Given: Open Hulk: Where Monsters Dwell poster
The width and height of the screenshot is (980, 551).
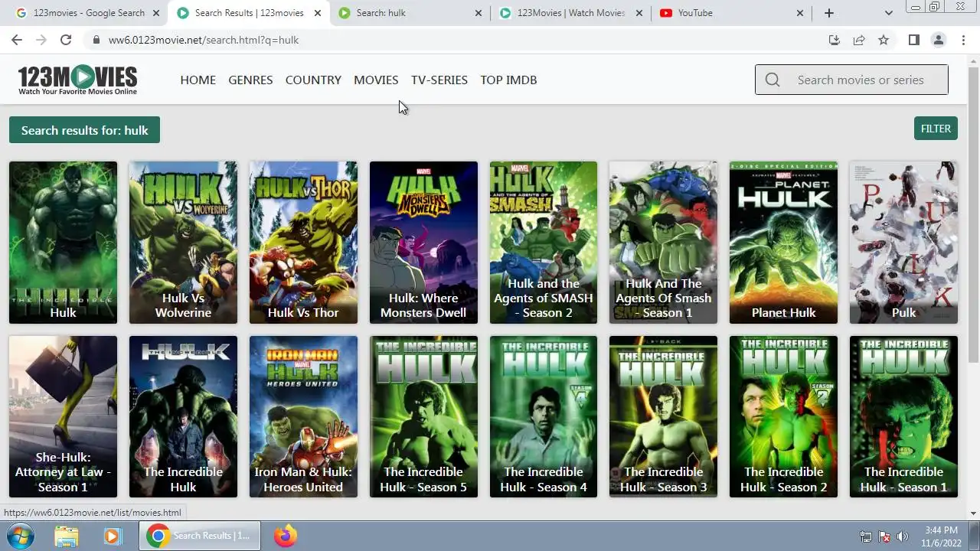Looking at the screenshot, I should [x=423, y=243].
